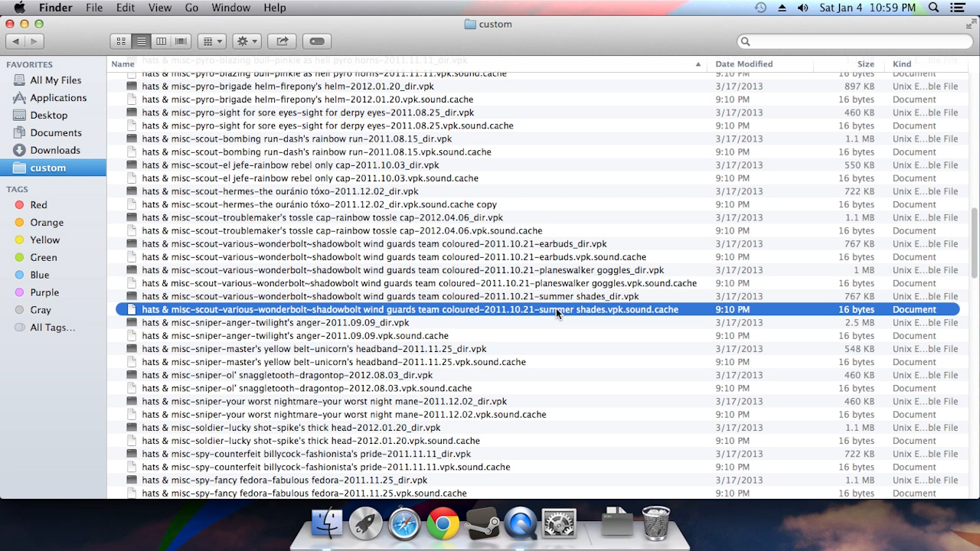This screenshot has height=551, width=980.
Task: Click the volume icon in the menu bar
Action: (x=802, y=8)
